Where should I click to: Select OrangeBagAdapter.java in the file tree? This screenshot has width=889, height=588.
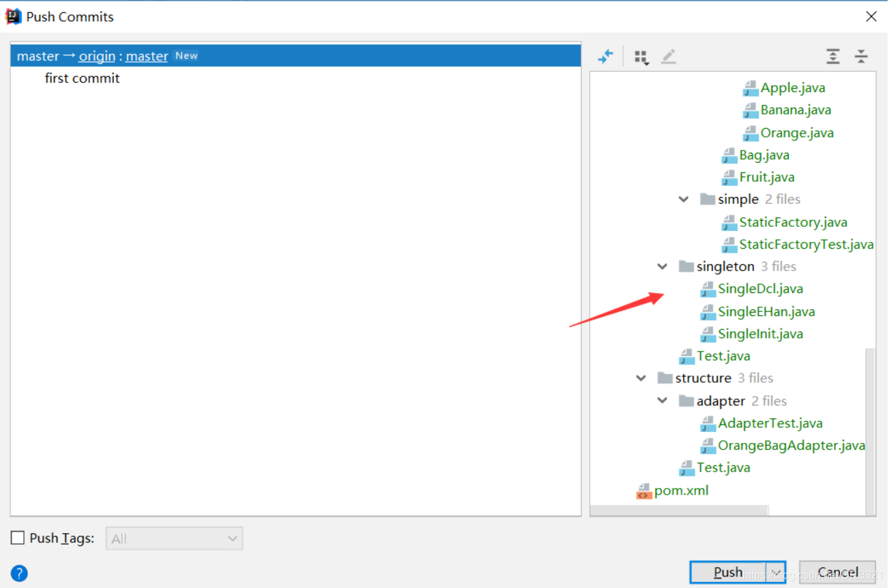tap(792, 446)
